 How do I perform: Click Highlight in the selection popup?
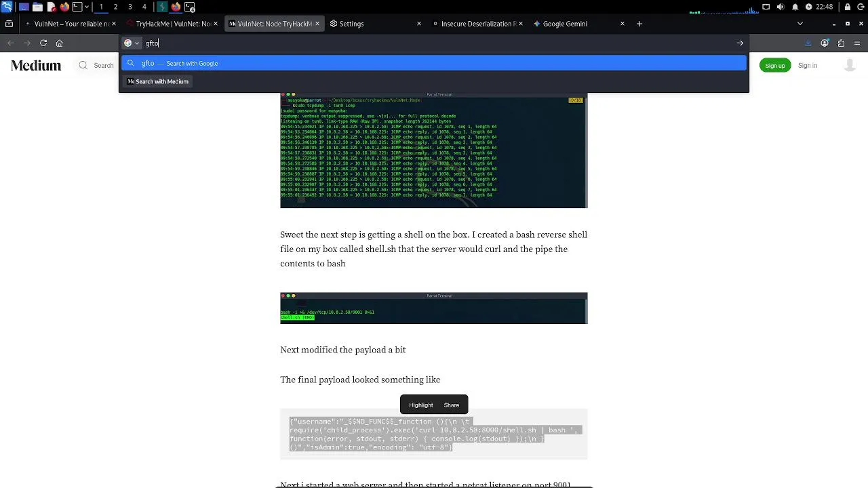point(420,405)
